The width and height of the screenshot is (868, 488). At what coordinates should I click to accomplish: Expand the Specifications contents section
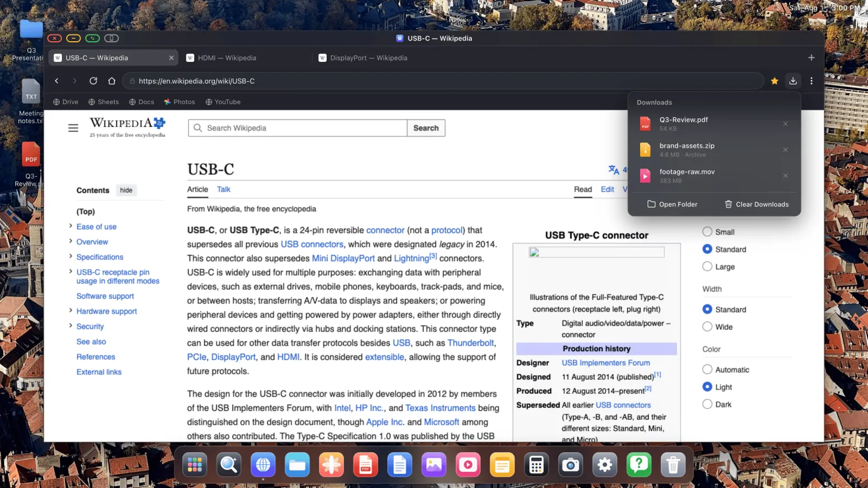[x=71, y=256]
